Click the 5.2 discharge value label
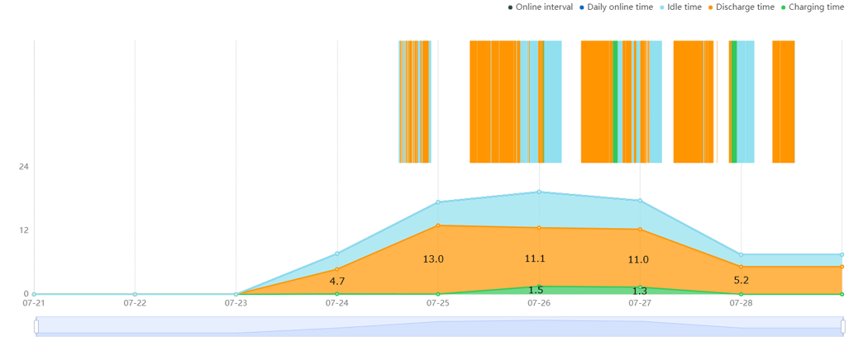This screenshot has height=346, width=868. click(x=742, y=280)
